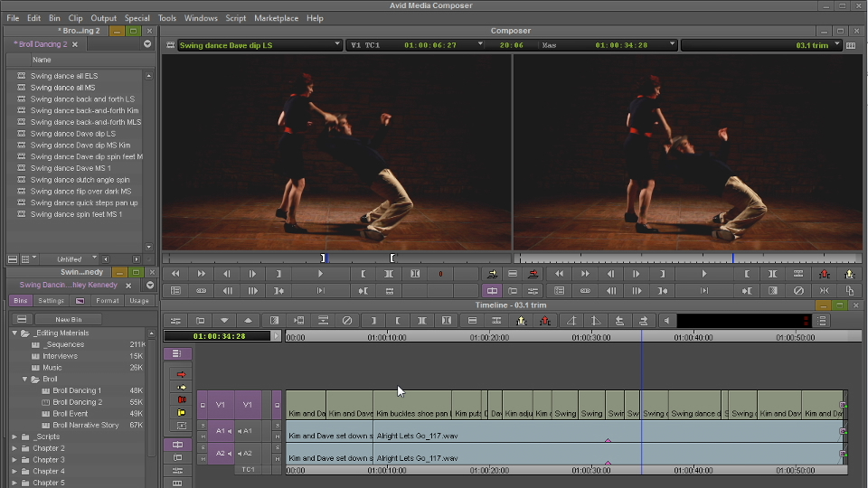868x488 pixels.
Task: Collapse the _Editing Materials folder
Action: pos(15,333)
